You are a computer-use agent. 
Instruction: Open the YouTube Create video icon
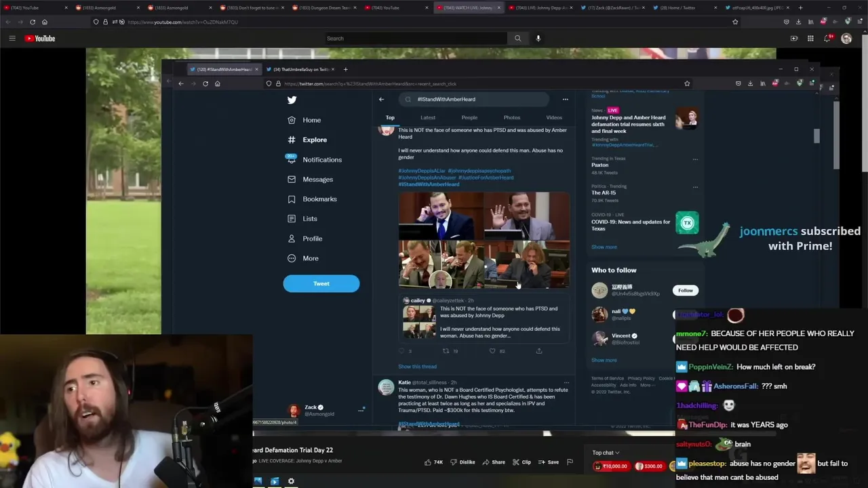point(794,39)
